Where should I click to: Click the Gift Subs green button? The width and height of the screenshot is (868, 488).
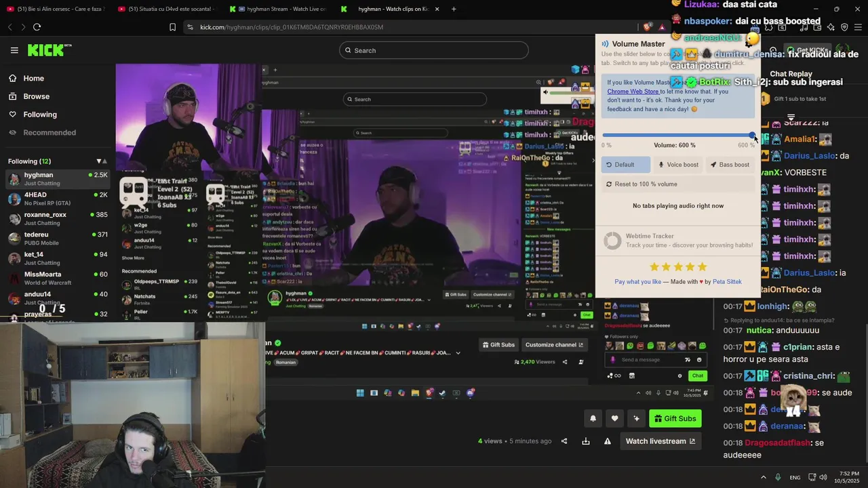click(675, 418)
